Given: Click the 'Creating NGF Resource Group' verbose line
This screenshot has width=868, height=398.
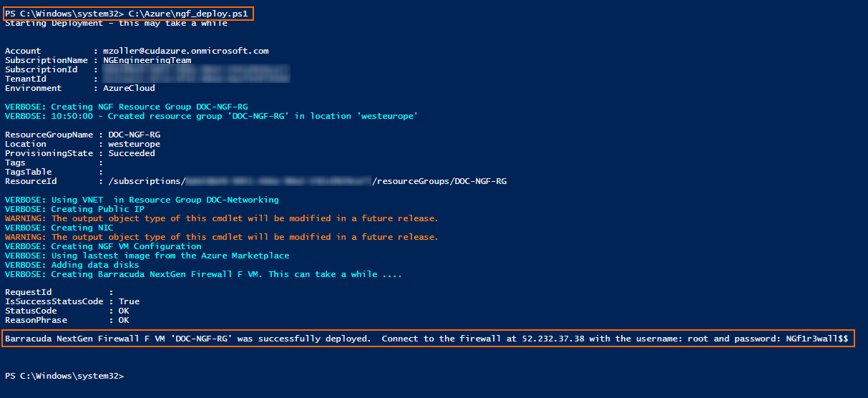Looking at the screenshot, I should pos(127,107).
